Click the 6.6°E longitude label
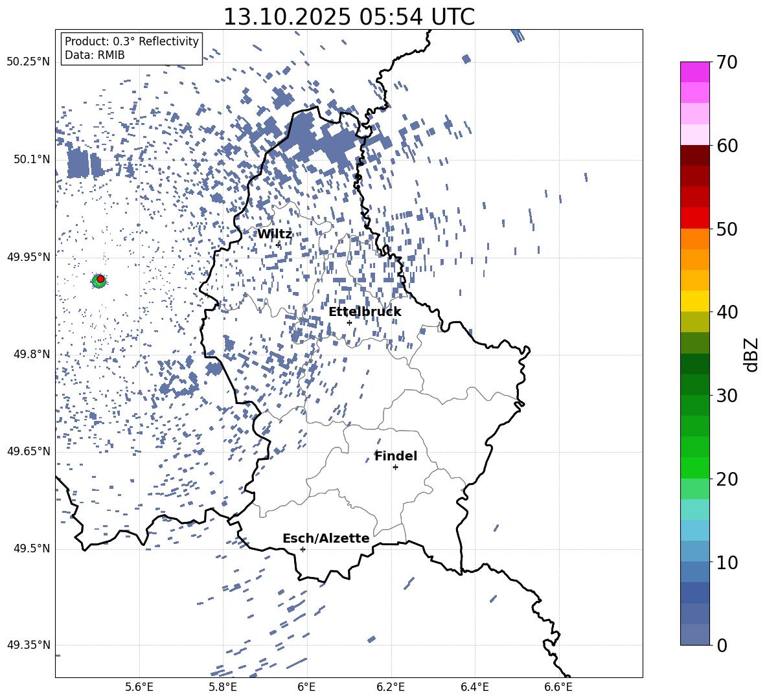 558,687
